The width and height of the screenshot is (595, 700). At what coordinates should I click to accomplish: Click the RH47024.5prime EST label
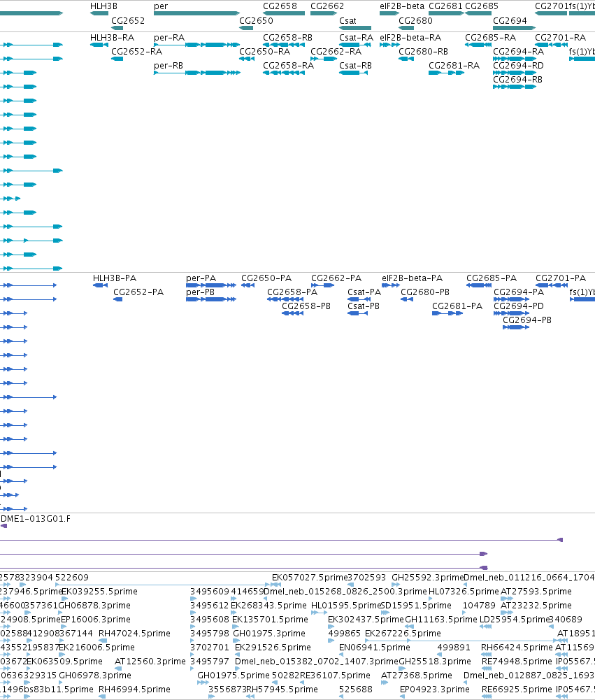[x=134, y=634]
